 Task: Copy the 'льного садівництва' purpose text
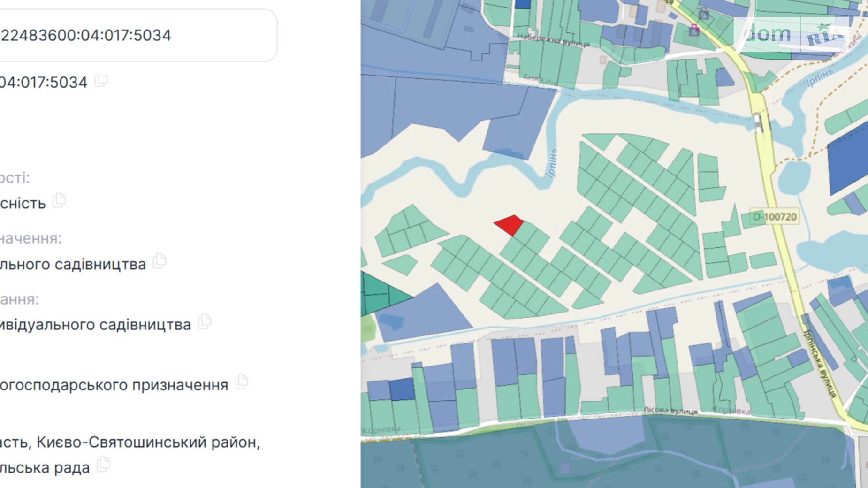pyautogui.click(x=160, y=261)
